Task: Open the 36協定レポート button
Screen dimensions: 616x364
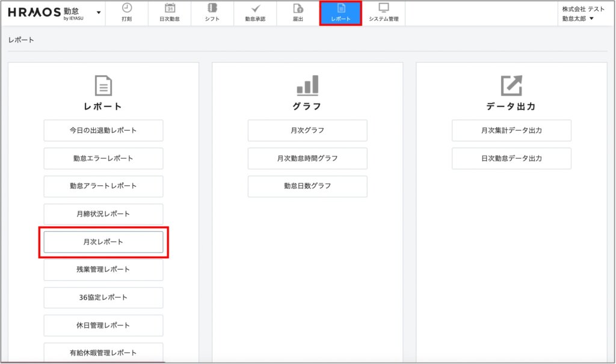Action: 103,297
